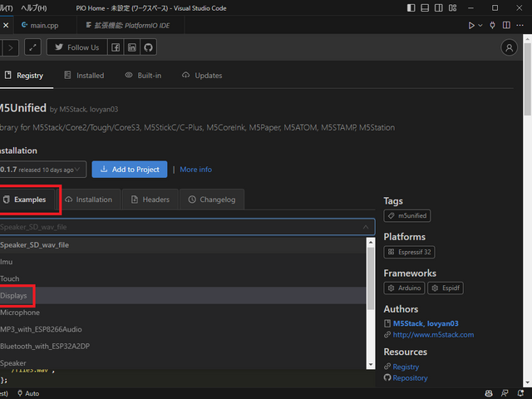Select the Installed libraries tab
The height and width of the screenshot is (399, 532).
coord(84,76)
